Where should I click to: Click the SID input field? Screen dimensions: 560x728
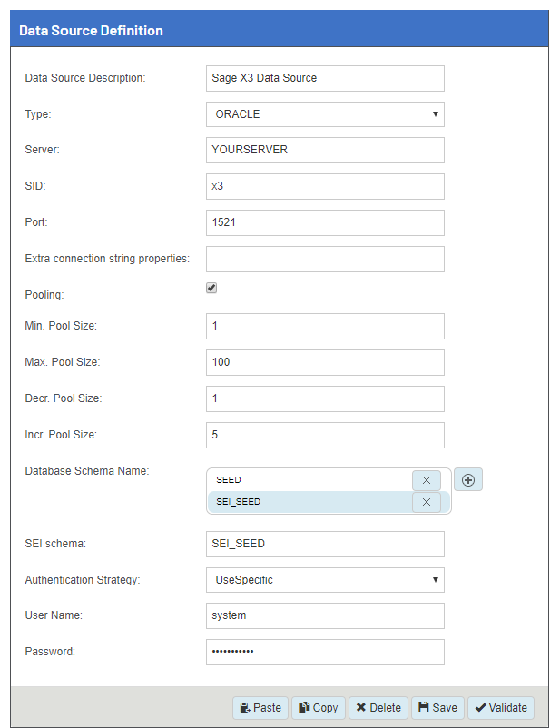click(x=325, y=186)
